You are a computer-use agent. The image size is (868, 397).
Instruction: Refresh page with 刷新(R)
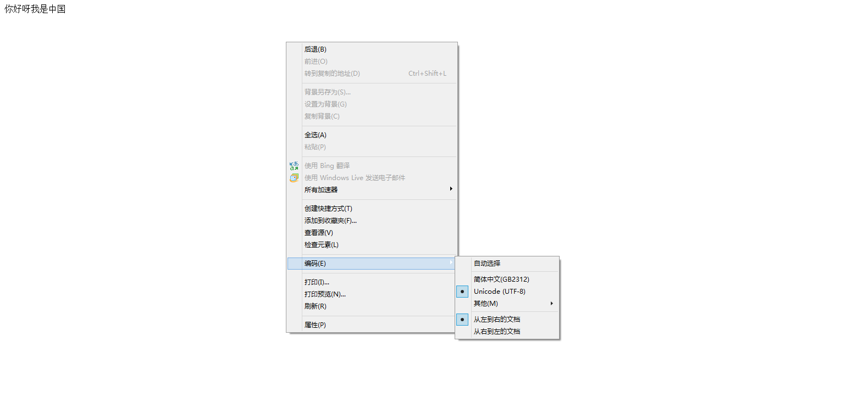coord(372,306)
